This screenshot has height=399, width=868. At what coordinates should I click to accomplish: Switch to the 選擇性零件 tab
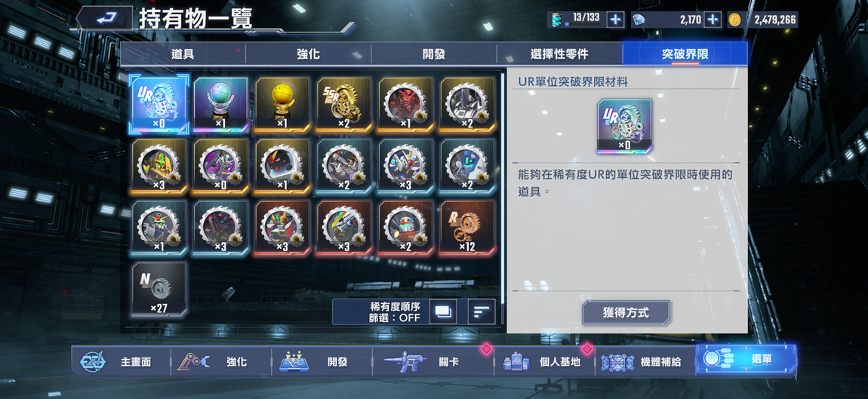[x=559, y=54]
